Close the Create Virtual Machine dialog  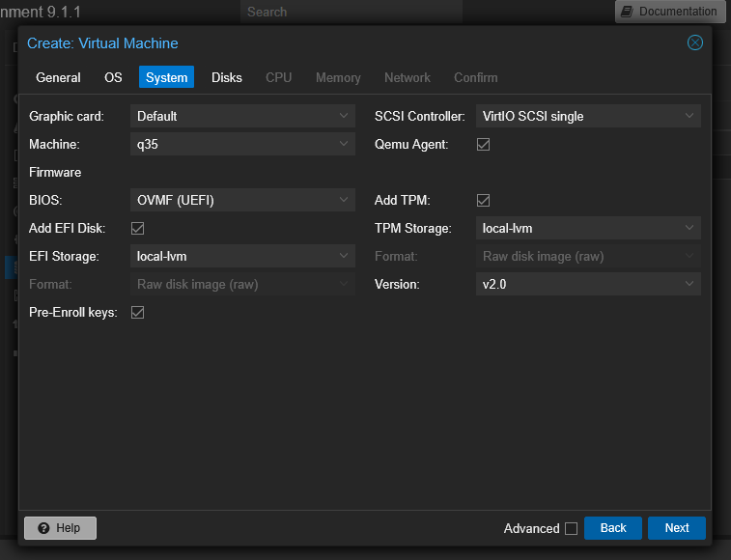pyautogui.click(x=694, y=42)
